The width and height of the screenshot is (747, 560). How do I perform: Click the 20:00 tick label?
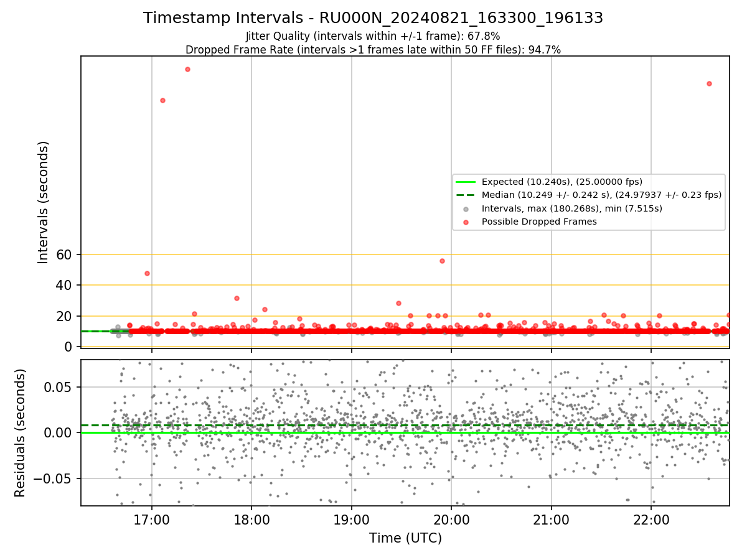pyautogui.click(x=451, y=520)
